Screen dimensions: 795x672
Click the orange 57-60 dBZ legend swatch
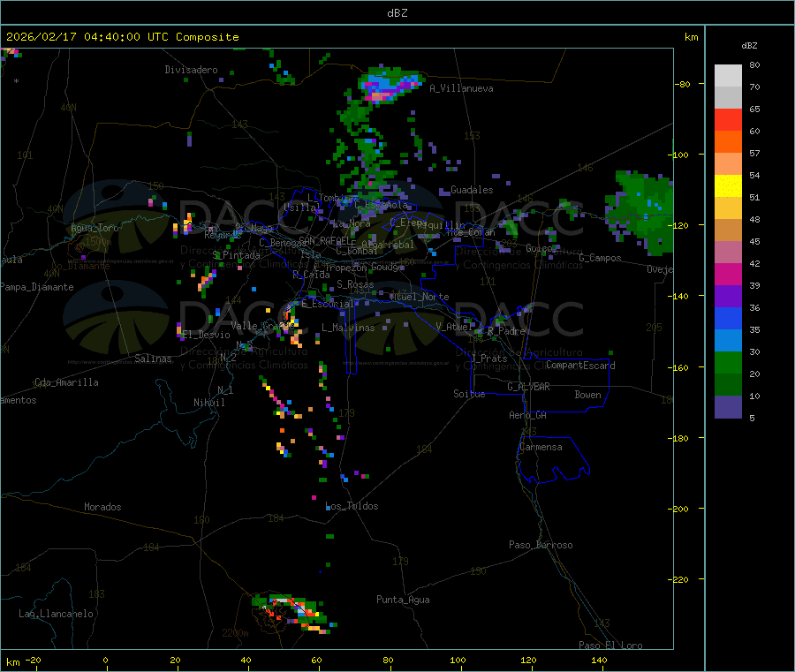pyautogui.click(x=728, y=142)
